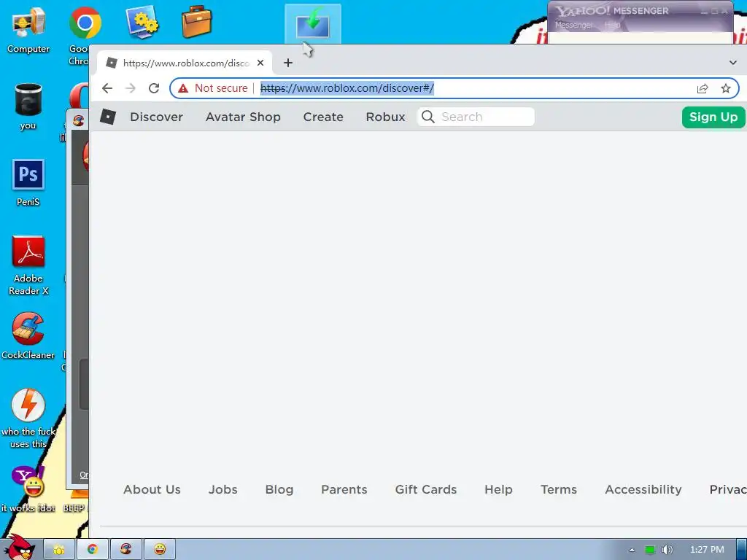The image size is (747, 560).
Task: Bookmark this page with the star icon
Action: click(x=726, y=88)
